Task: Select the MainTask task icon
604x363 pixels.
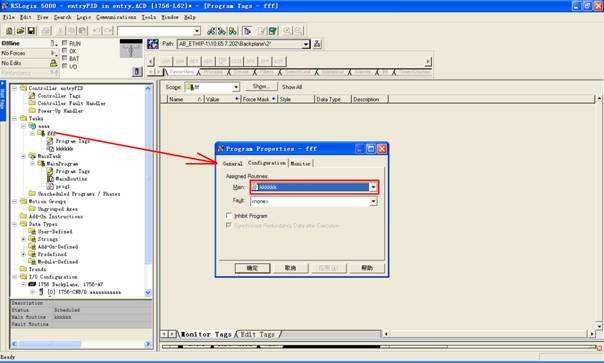Action: point(33,156)
